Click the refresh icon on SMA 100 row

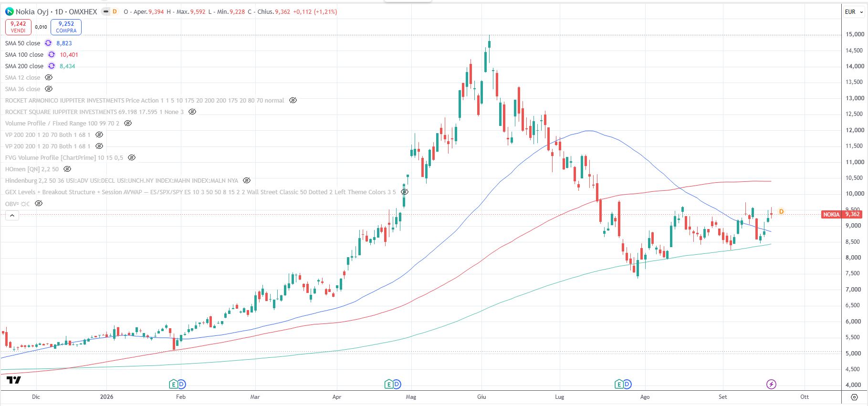point(52,54)
